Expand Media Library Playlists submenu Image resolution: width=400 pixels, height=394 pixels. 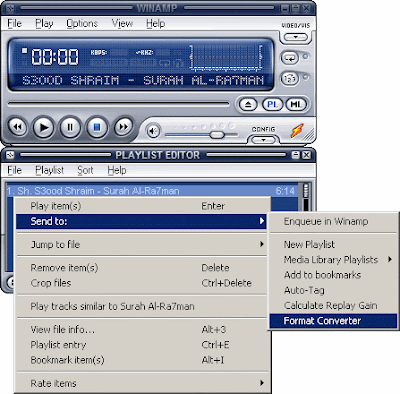click(x=333, y=260)
